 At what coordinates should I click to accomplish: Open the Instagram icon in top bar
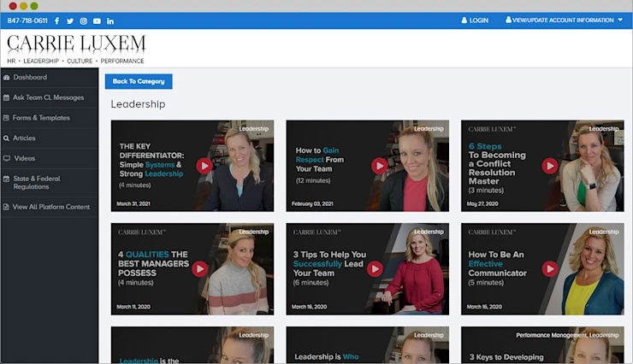83,21
